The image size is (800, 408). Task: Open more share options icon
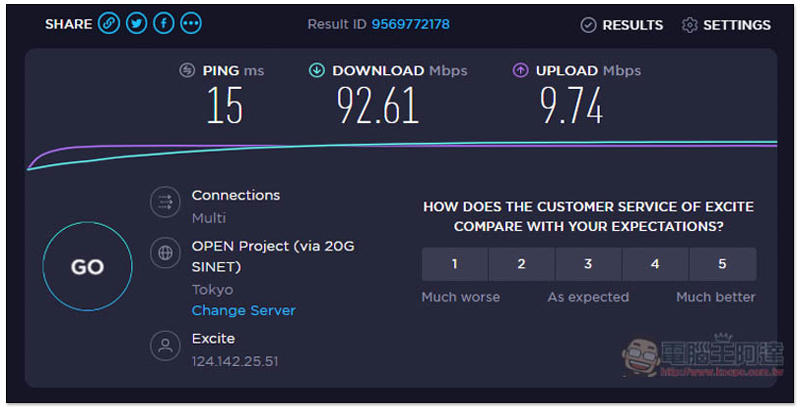(x=190, y=24)
